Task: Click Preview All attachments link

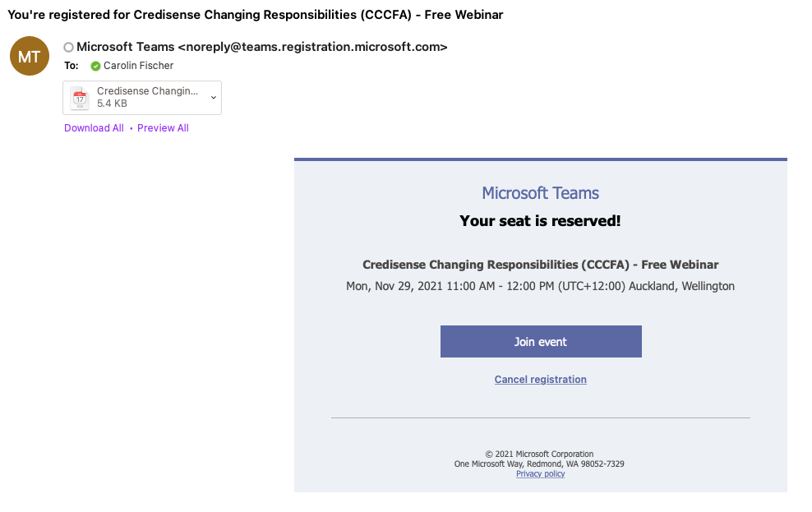Action: tap(163, 128)
